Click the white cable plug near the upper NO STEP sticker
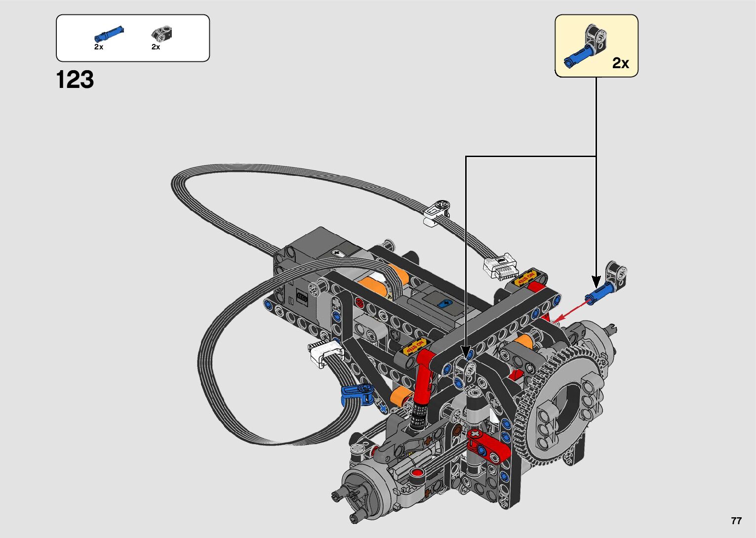The height and width of the screenshot is (538, 756). point(501,267)
